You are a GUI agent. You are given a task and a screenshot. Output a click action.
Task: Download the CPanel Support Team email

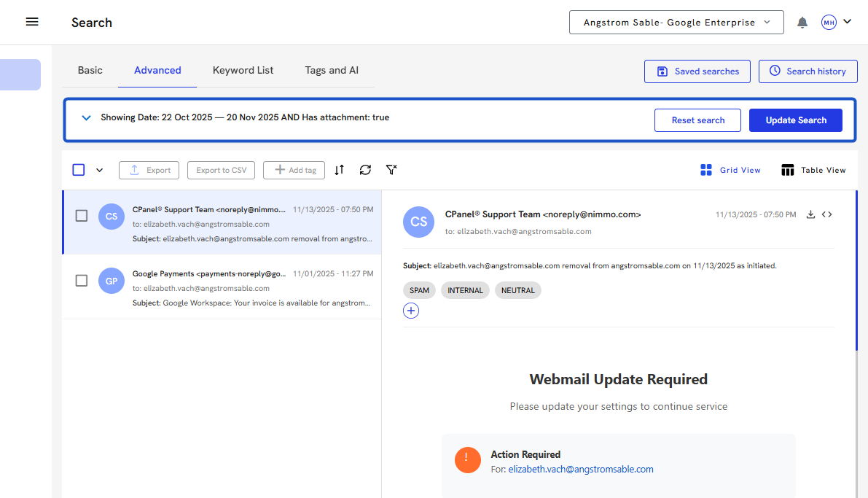point(810,214)
